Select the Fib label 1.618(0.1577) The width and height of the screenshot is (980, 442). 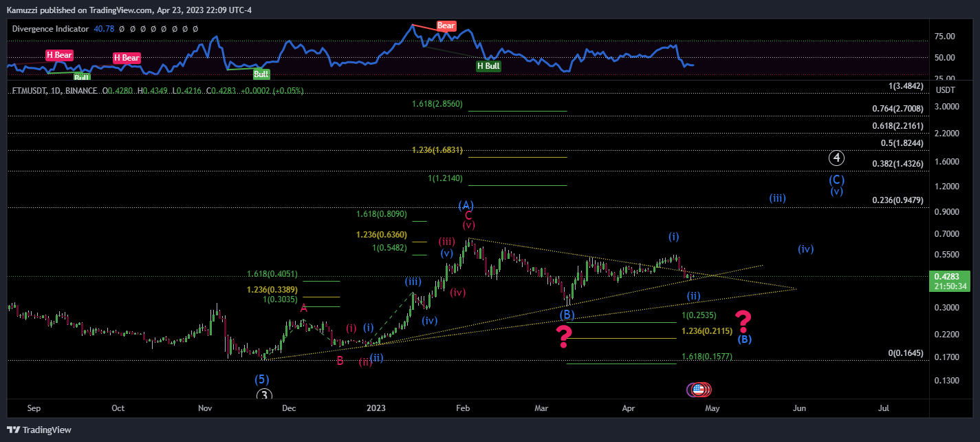tap(707, 357)
